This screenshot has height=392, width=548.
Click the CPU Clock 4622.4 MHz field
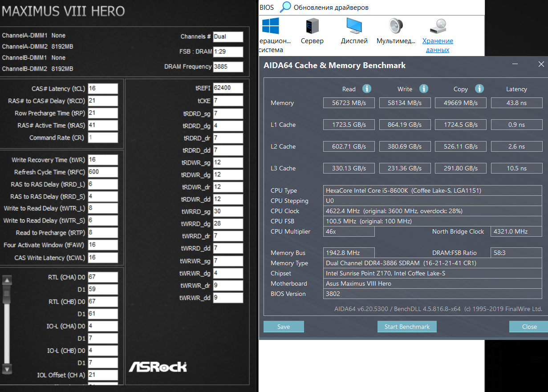coord(433,211)
